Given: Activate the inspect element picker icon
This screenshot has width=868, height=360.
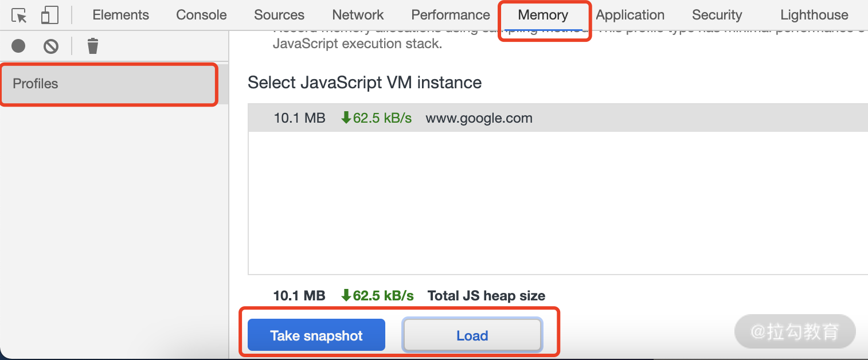Looking at the screenshot, I should click(x=19, y=15).
